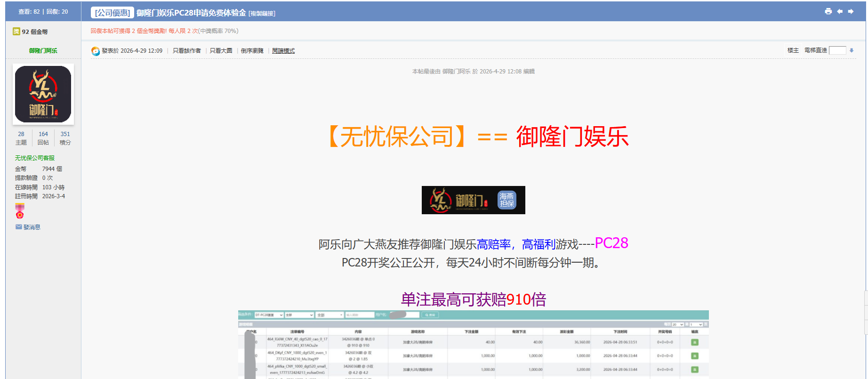Click the 提款驗證 0 次 row
Viewport: 868px width, 379px height.
pos(34,178)
